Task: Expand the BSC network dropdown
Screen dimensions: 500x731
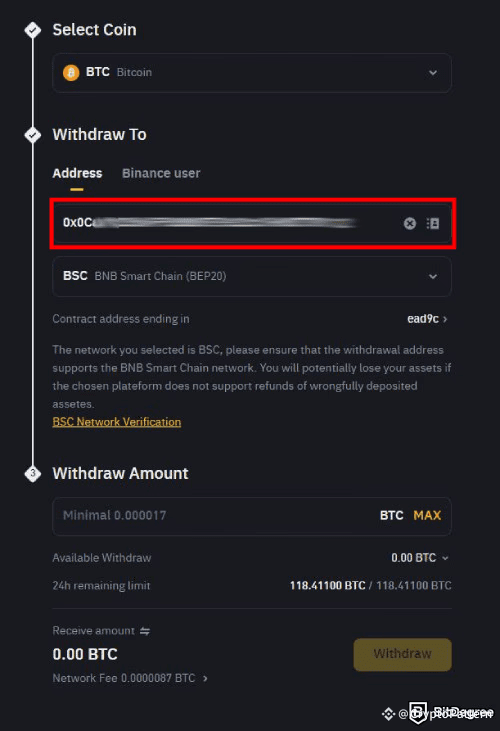Action: click(x=252, y=276)
